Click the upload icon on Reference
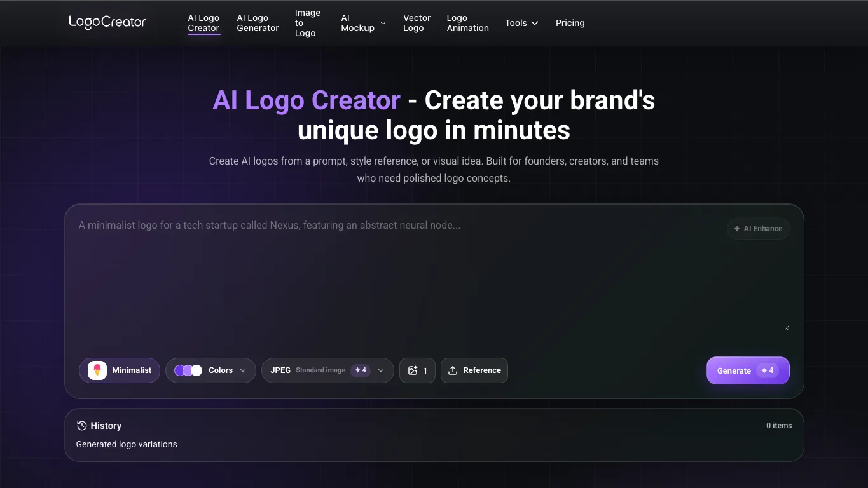This screenshot has width=868, height=488. click(x=453, y=370)
